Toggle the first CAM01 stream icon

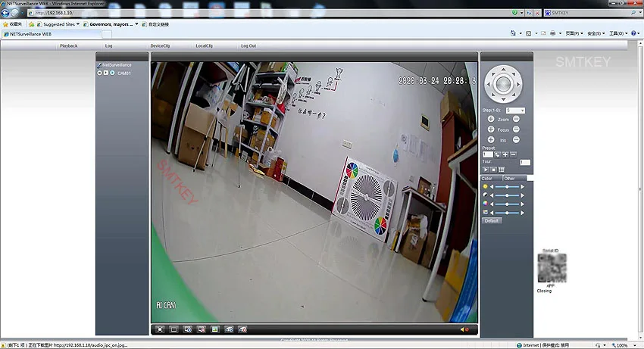[x=99, y=73]
